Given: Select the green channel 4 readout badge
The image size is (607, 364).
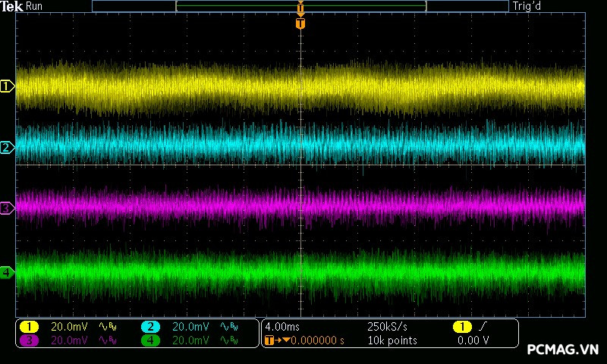Looking at the screenshot, I should pyautogui.click(x=150, y=340).
